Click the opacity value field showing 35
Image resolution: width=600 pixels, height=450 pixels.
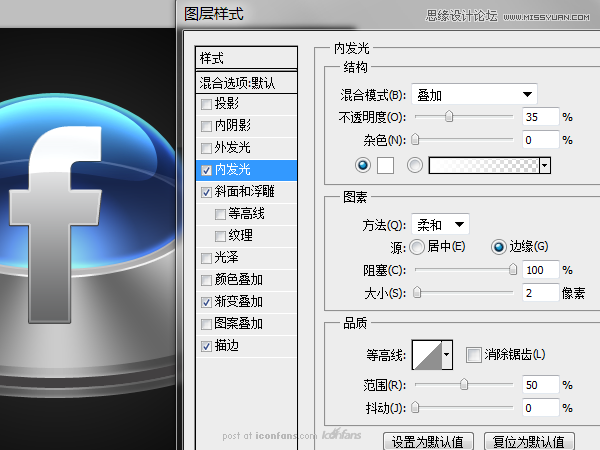[x=540, y=117]
